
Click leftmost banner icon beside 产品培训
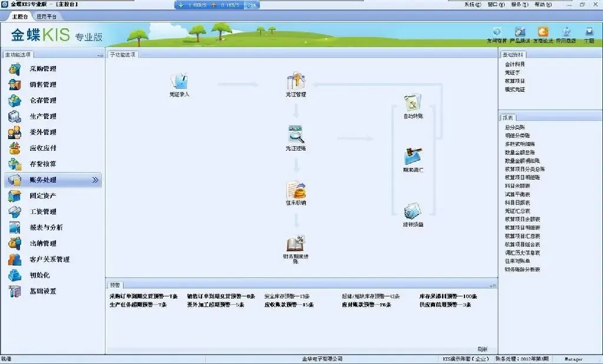click(x=497, y=32)
